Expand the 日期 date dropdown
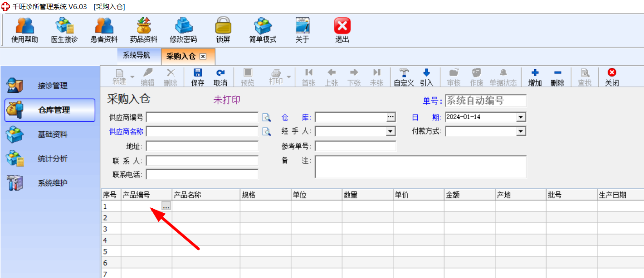The width and height of the screenshot is (644, 278). [521, 117]
